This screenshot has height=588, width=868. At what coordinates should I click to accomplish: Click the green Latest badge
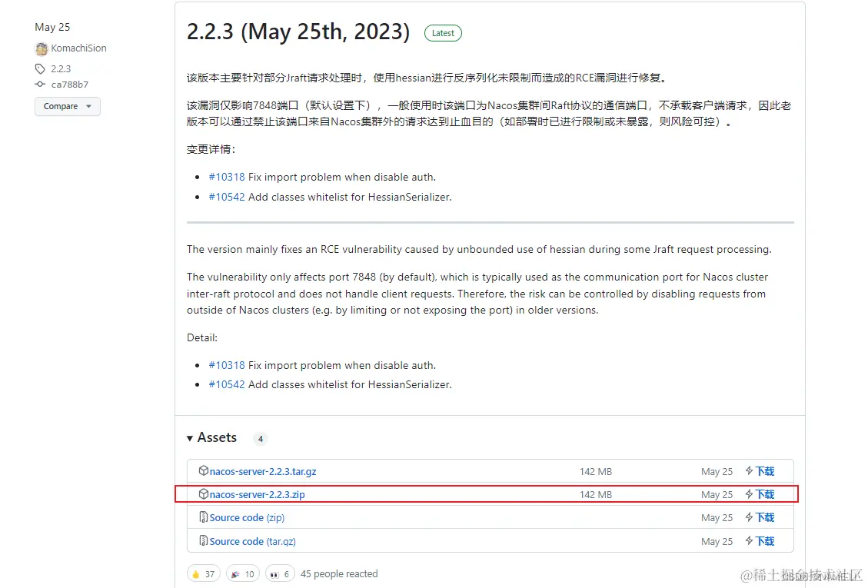[x=443, y=33]
